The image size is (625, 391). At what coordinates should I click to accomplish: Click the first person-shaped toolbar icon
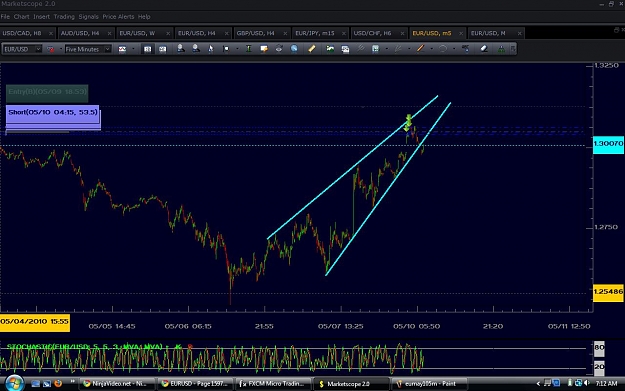[x=181, y=49]
